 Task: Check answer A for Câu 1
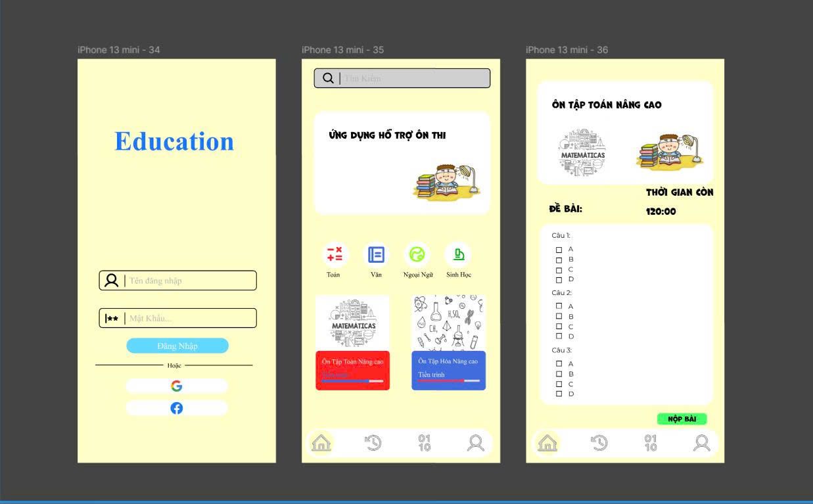559,250
